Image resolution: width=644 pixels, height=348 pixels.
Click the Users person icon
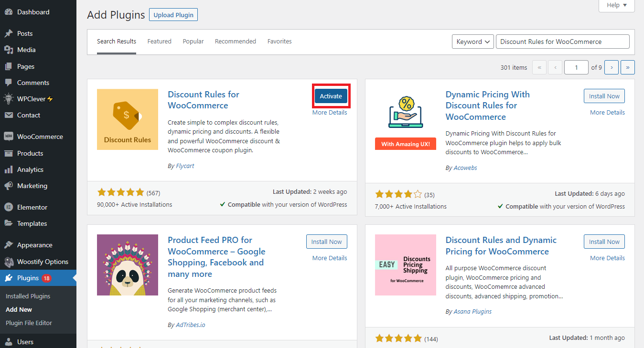9,342
